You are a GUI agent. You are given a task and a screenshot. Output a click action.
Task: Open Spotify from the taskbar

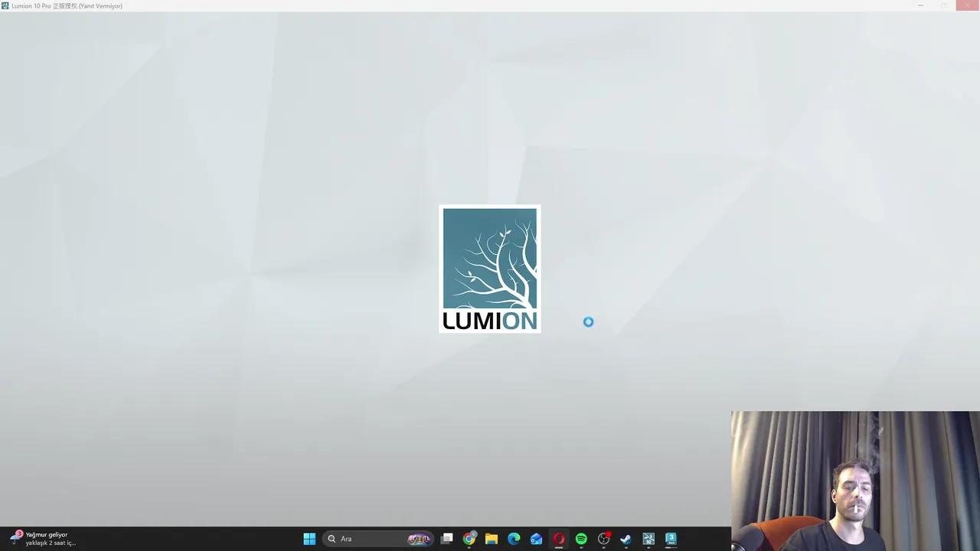(581, 539)
